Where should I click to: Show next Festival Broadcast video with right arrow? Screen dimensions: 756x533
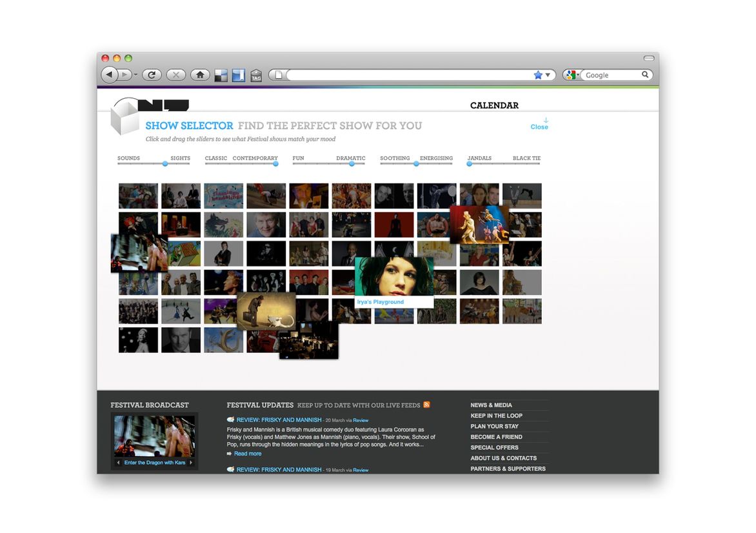click(191, 463)
